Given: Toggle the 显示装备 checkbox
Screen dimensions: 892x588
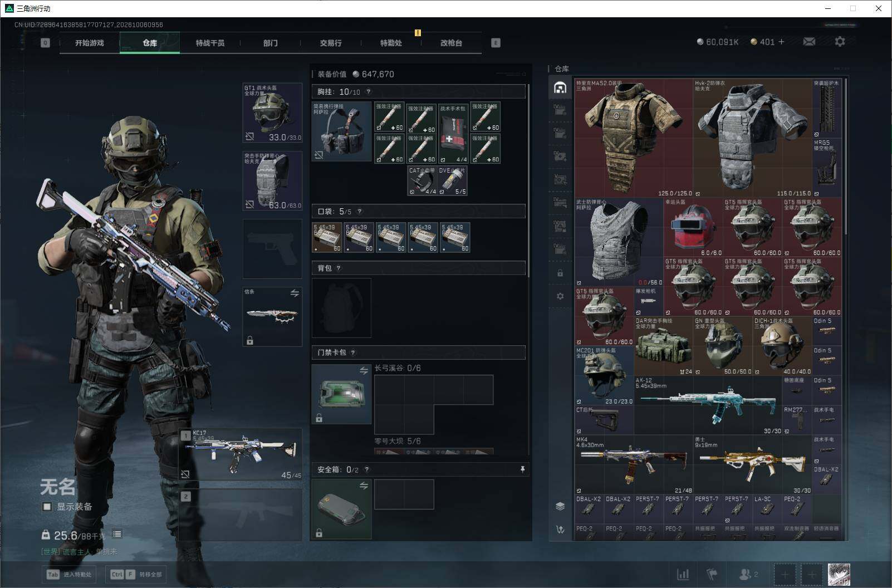Looking at the screenshot, I should [x=47, y=507].
